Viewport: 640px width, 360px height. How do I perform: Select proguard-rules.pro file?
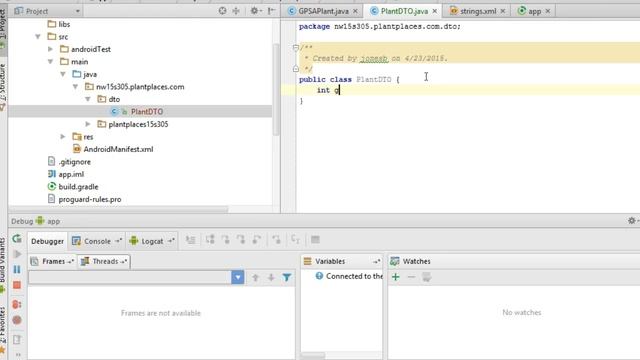tap(90, 200)
